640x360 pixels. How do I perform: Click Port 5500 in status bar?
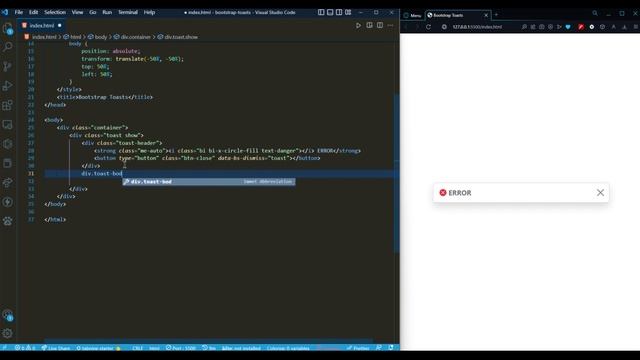[x=181, y=348]
